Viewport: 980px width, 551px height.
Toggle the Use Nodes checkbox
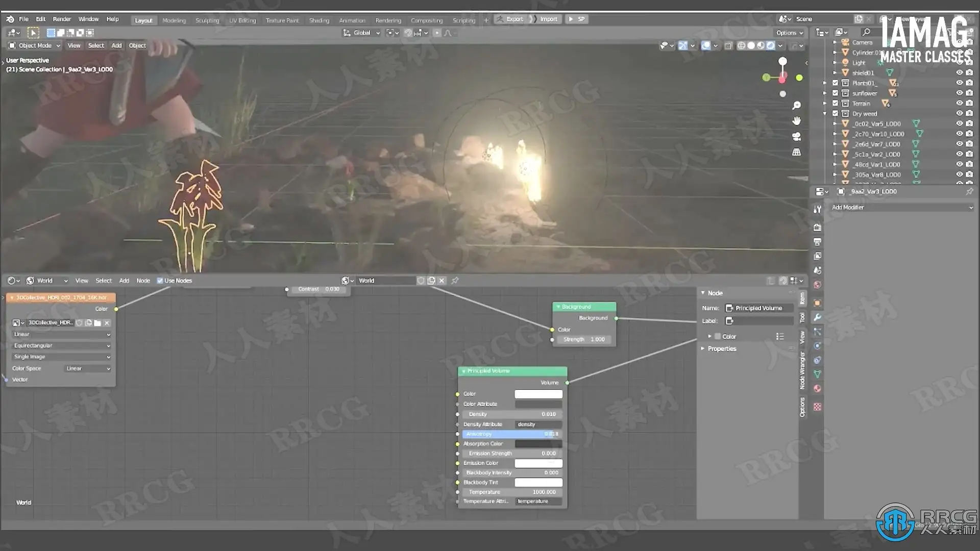160,281
